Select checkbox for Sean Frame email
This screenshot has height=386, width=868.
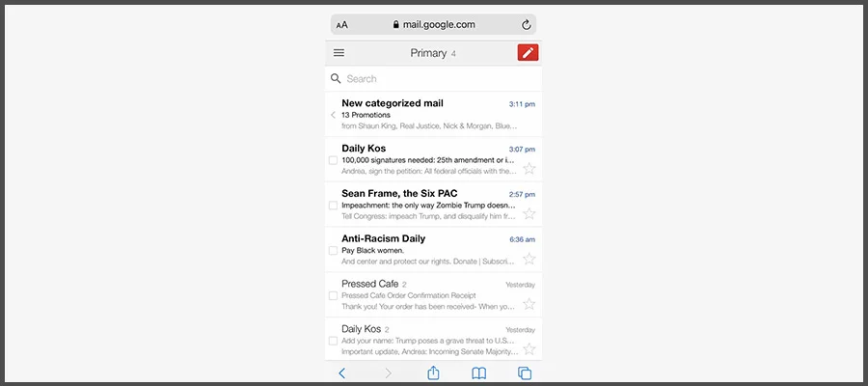coord(333,206)
